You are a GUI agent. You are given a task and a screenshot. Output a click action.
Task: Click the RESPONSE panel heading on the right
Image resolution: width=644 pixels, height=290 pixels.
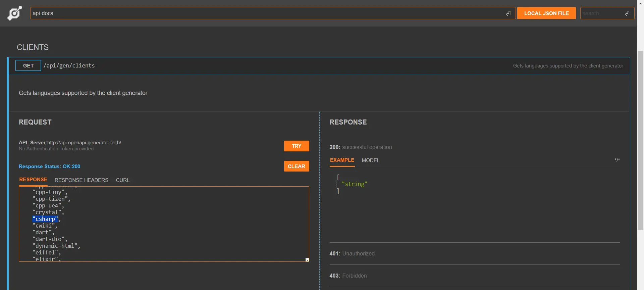coord(348,122)
